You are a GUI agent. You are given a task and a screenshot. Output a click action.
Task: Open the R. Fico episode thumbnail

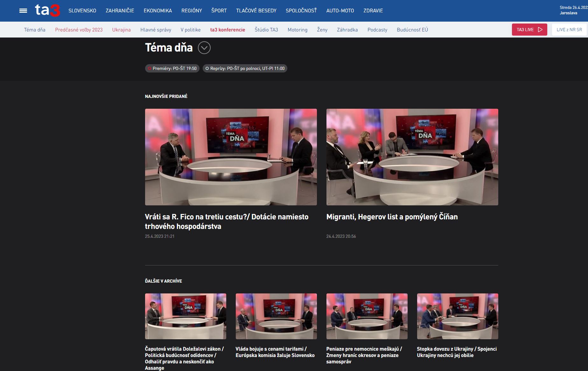231,157
